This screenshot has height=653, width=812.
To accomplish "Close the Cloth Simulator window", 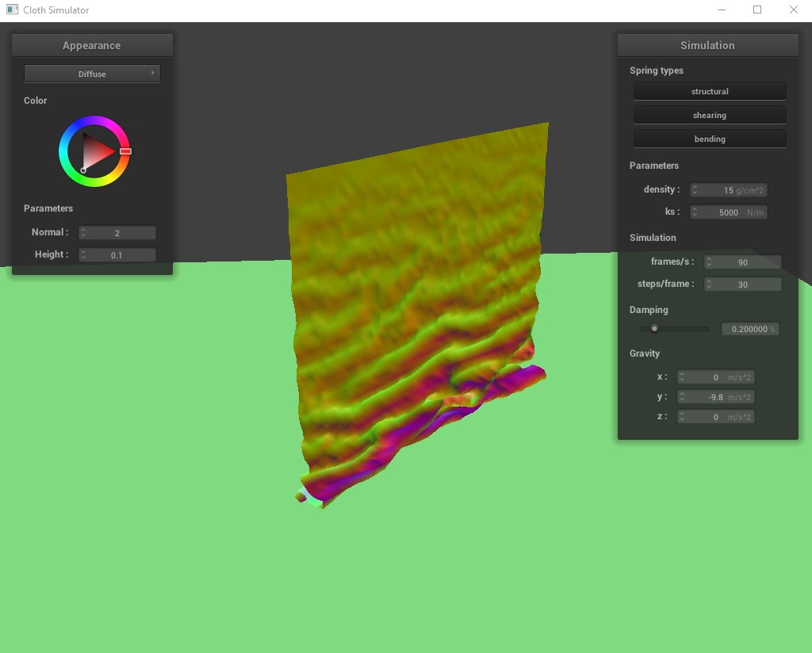I will [x=793, y=10].
